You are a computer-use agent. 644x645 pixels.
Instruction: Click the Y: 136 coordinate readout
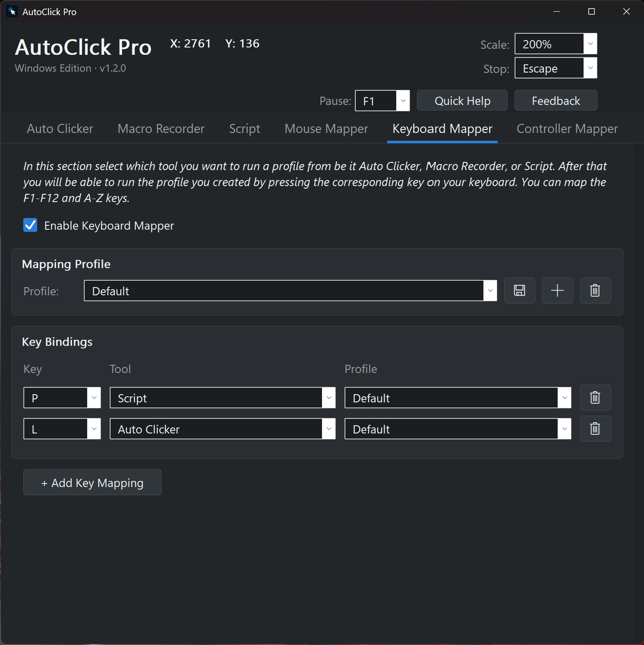tap(242, 44)
